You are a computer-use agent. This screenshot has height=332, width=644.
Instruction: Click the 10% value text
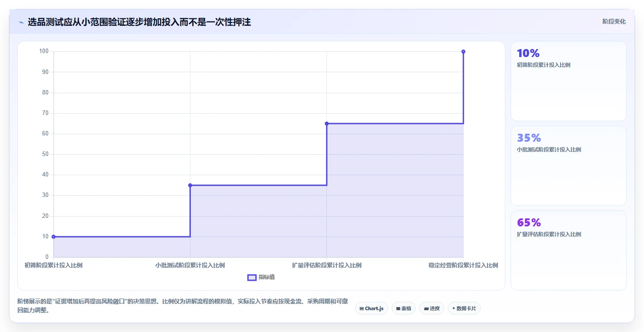point(528,53)
